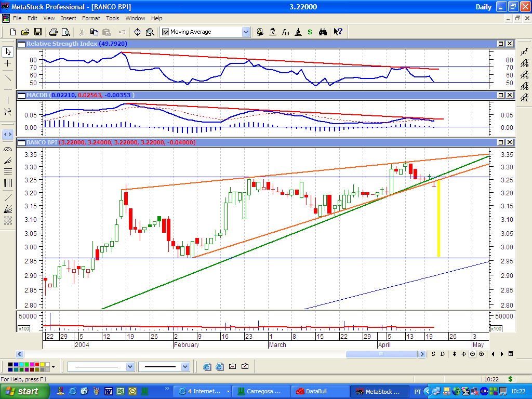Expand the line style dropdown
Image resolution: width=532 pixels, height=399 pixels.
tap(130, 367)
